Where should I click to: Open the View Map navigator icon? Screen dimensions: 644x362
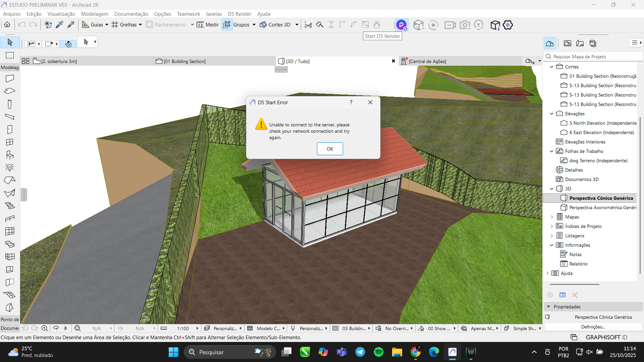tap(567, 43)
